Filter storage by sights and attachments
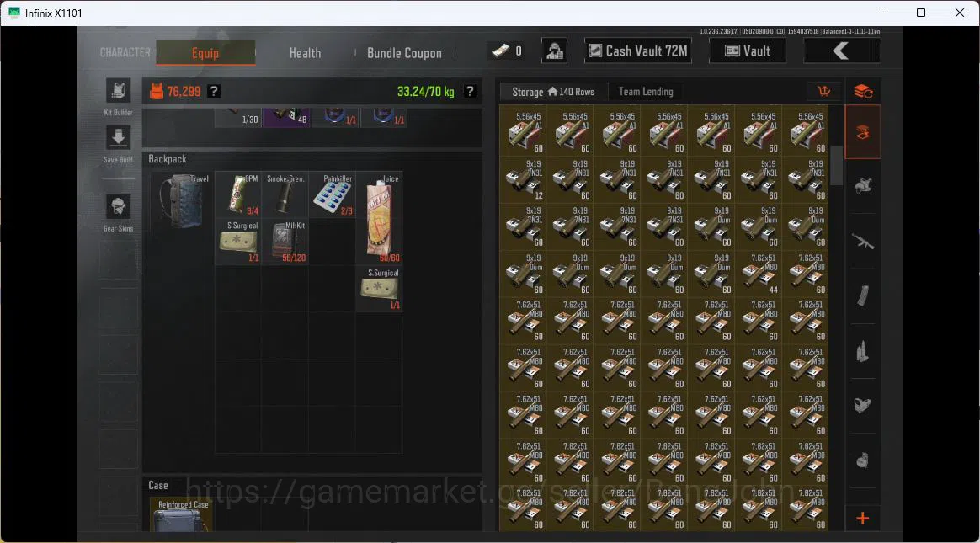980x543 pixels. pos(863,406)
